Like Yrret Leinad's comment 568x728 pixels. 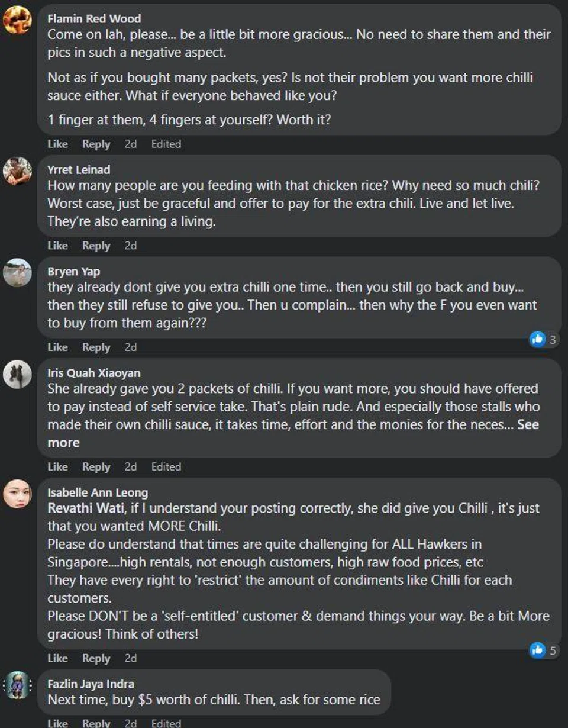57,246
